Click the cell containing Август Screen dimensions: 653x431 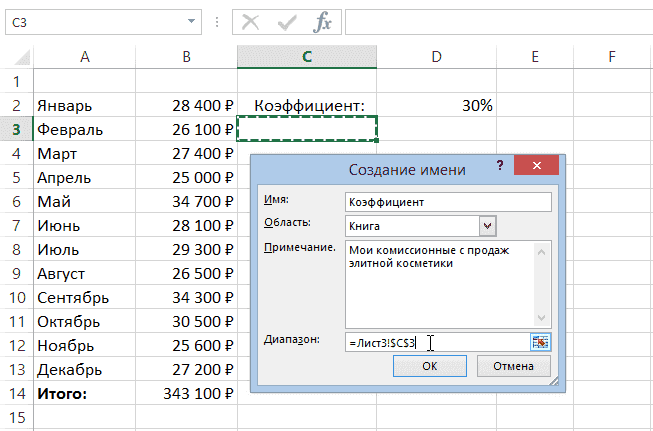point(85,274)
